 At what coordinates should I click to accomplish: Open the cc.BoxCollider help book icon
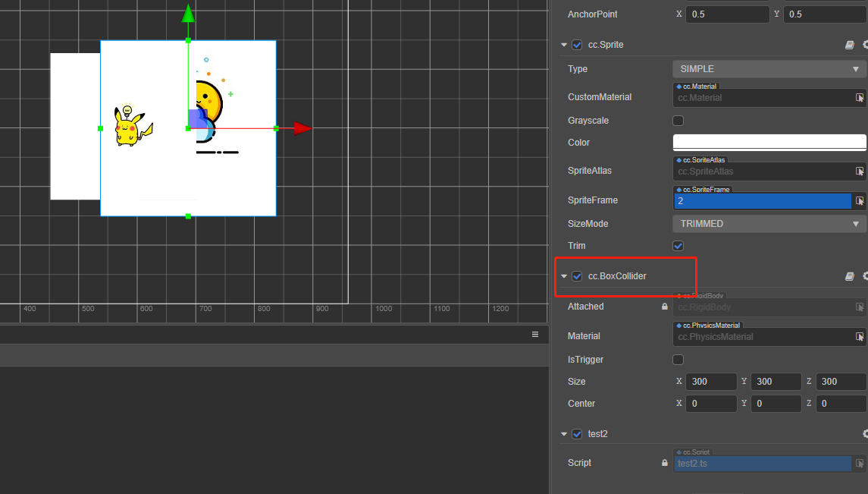click(849, 276)
